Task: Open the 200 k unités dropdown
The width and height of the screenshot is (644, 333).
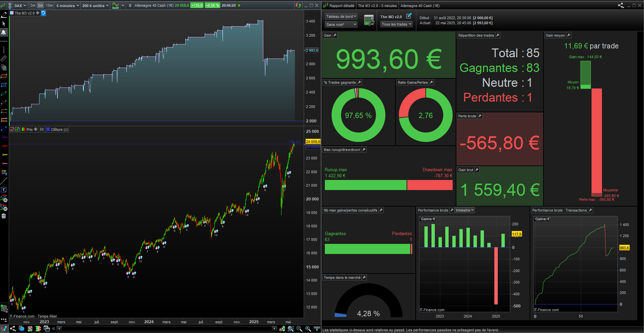Action: 96,5
